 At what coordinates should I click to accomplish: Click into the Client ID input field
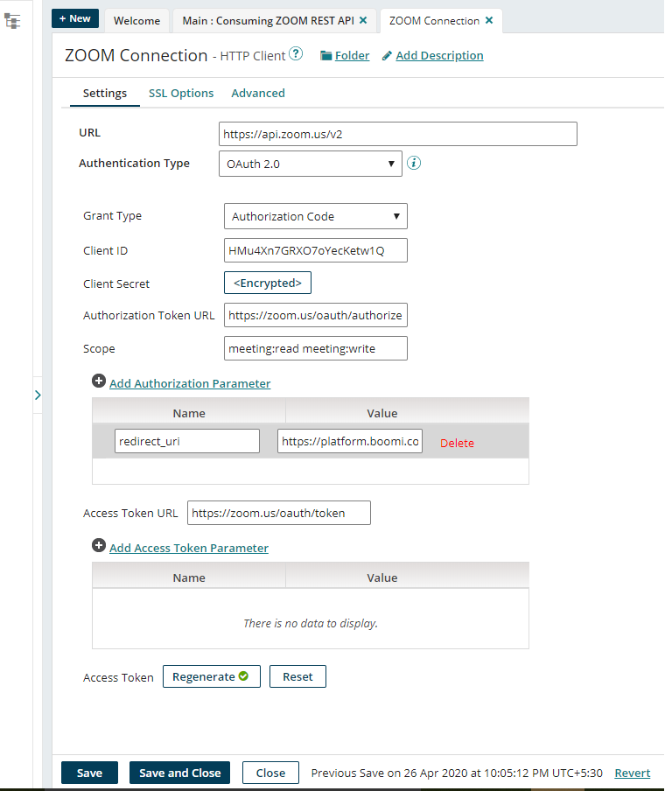point(315,251)
